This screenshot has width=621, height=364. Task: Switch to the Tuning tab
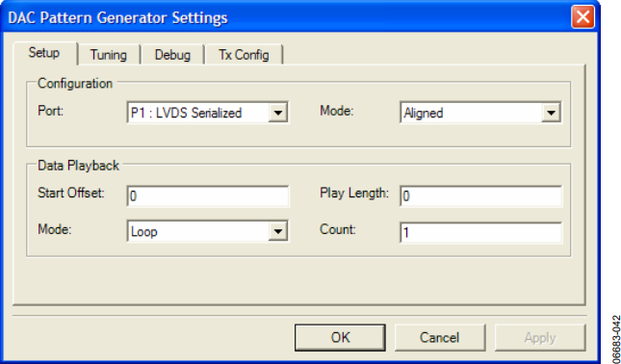tap(109, 55)
